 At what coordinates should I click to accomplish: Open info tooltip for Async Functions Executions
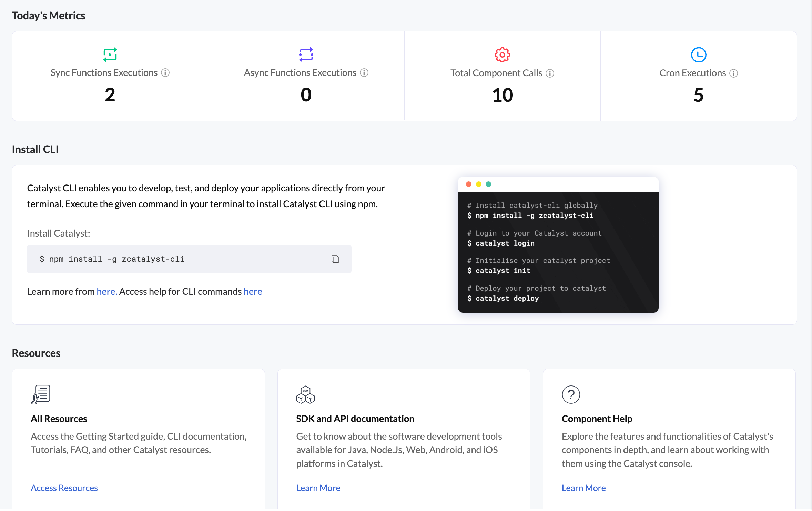[364, 73]
